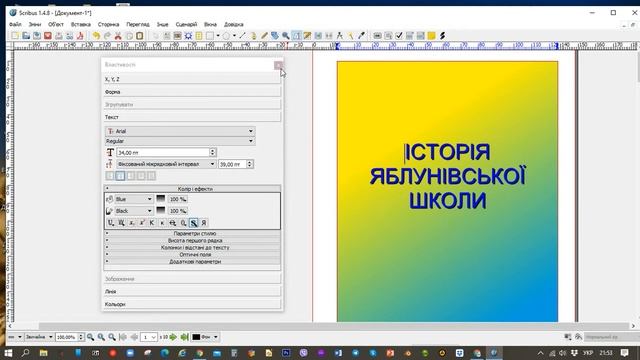Select the Insert Line tool
The image size is (640, 360).
click(242, 36)
